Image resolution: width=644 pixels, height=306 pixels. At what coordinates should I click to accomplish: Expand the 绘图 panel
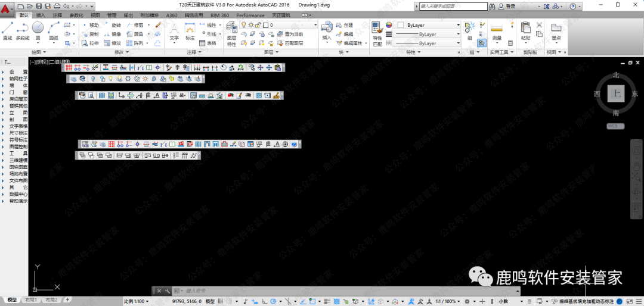pos(39,52)
